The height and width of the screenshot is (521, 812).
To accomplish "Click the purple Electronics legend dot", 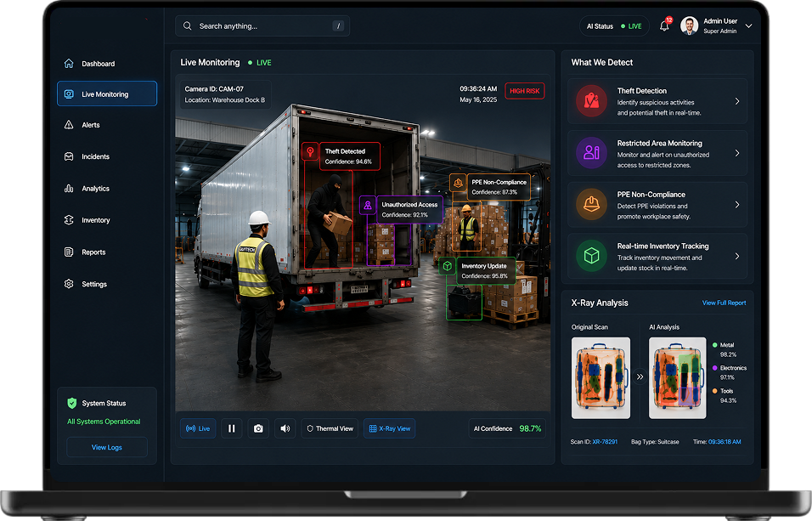I will pos(714,367).
